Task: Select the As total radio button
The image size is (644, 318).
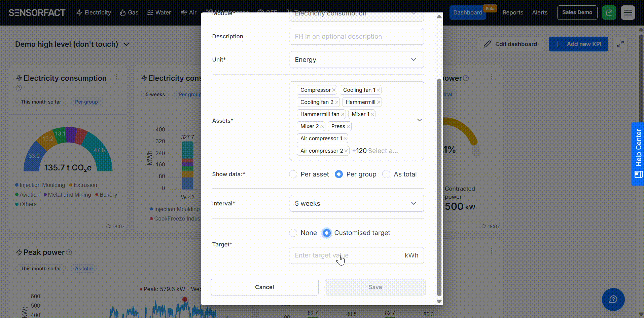Action: pyautogui.click(x=386, y=174)
